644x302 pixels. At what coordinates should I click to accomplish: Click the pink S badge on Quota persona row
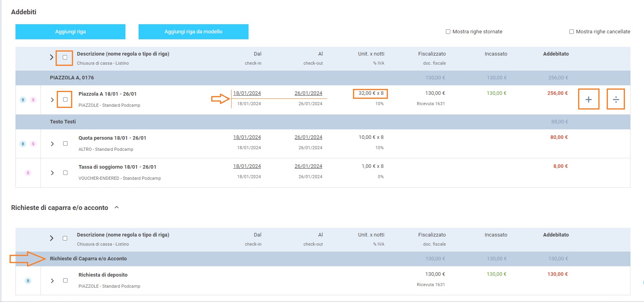coord(33,144)
